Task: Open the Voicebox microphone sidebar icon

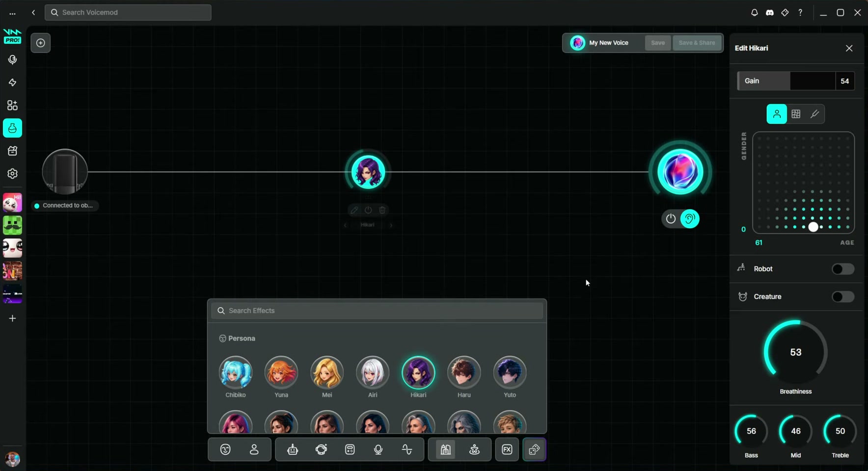Action: [x=12, y=60]
